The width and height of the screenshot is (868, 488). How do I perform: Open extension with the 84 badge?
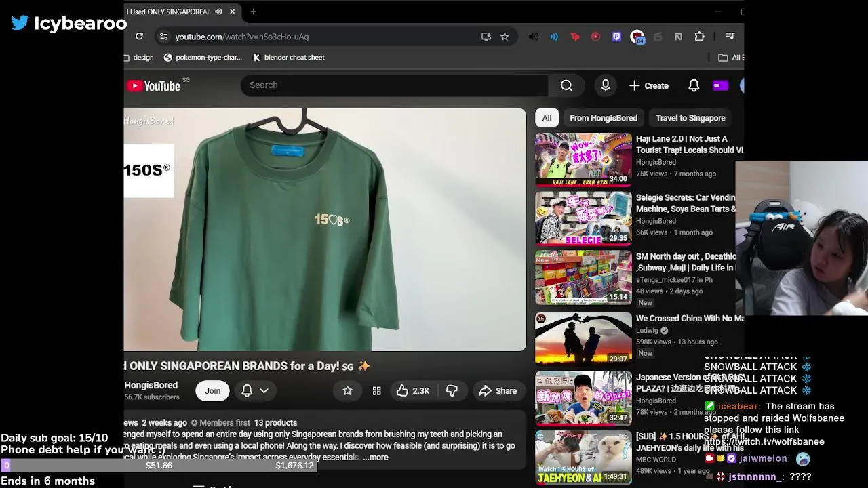point(637,37)
